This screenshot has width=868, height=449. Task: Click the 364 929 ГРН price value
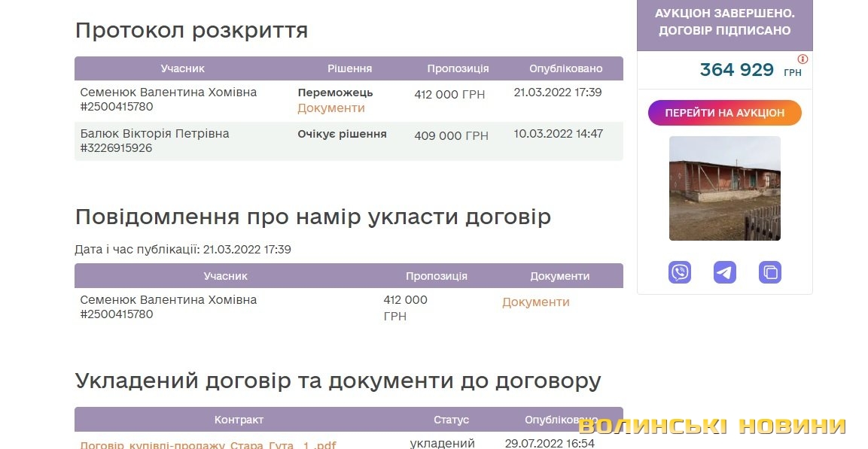(737, 70)
